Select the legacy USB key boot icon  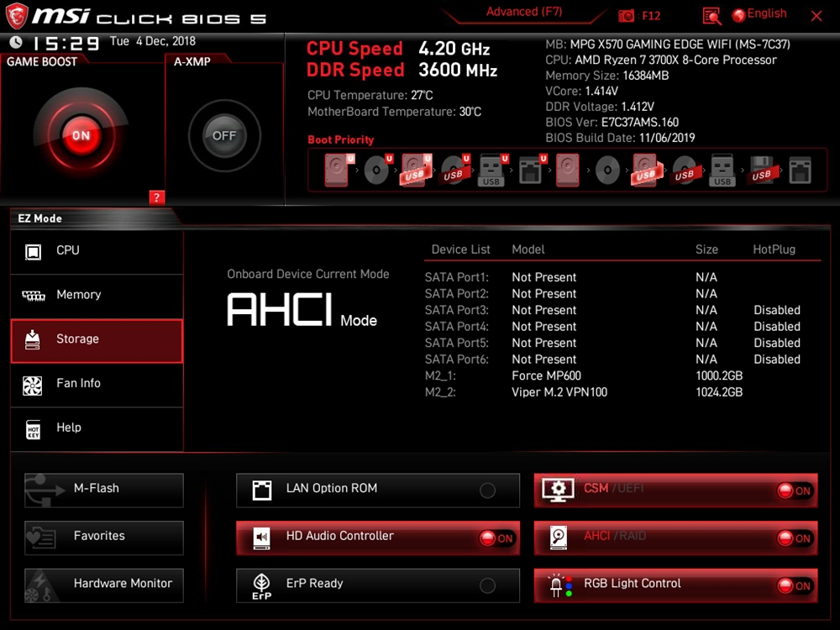722,171
